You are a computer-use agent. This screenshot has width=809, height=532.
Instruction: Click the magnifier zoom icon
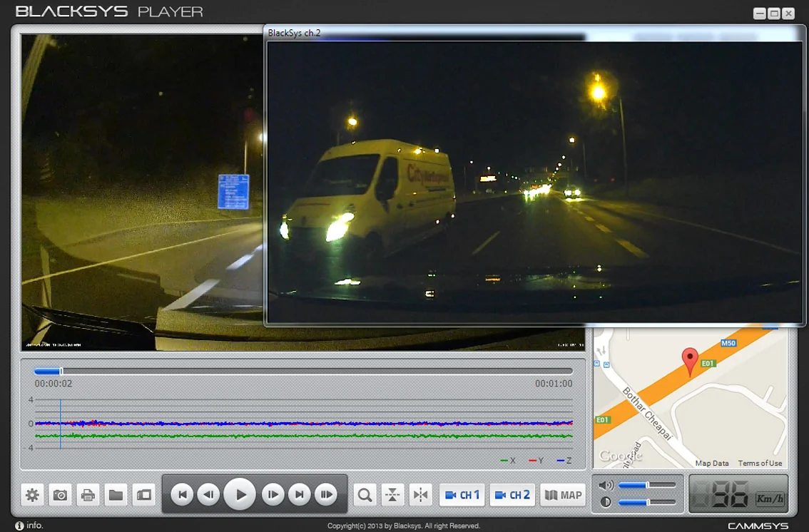click(x=365, y=496)
